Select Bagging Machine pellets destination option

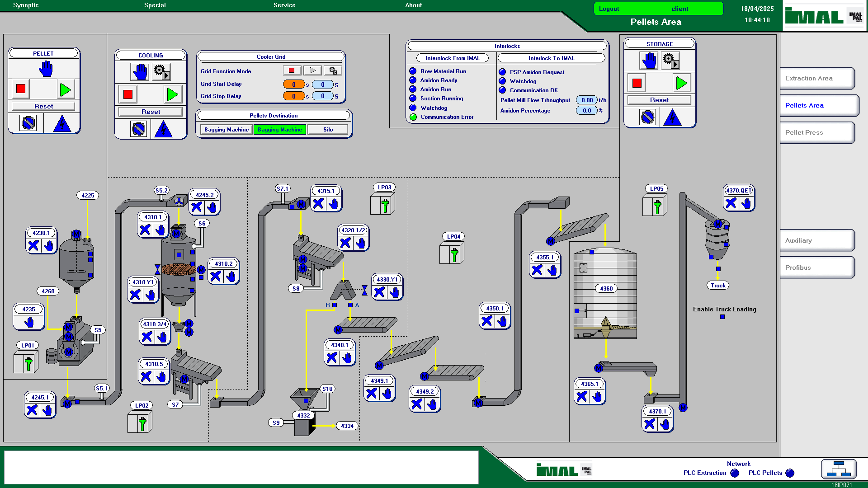[226, 130]
